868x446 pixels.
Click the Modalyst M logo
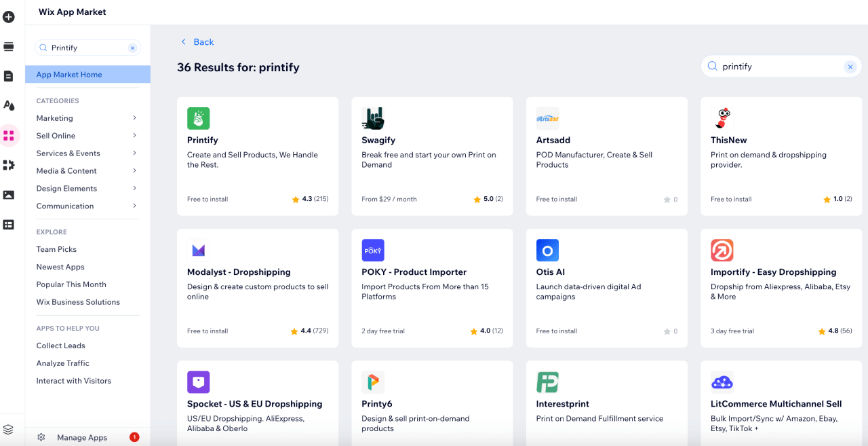pyautogui.click(x=199, y=250)
